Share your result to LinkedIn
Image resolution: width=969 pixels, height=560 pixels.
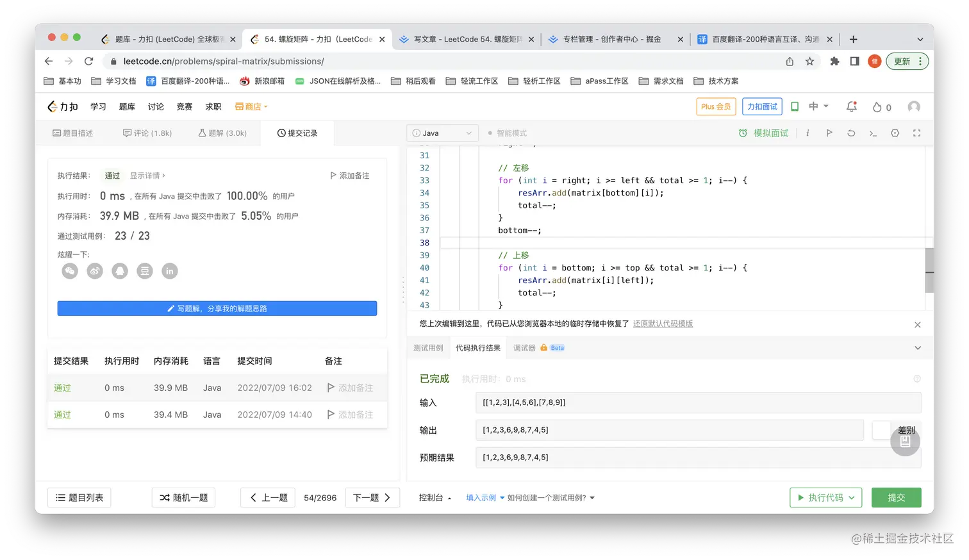coord(170,271)
